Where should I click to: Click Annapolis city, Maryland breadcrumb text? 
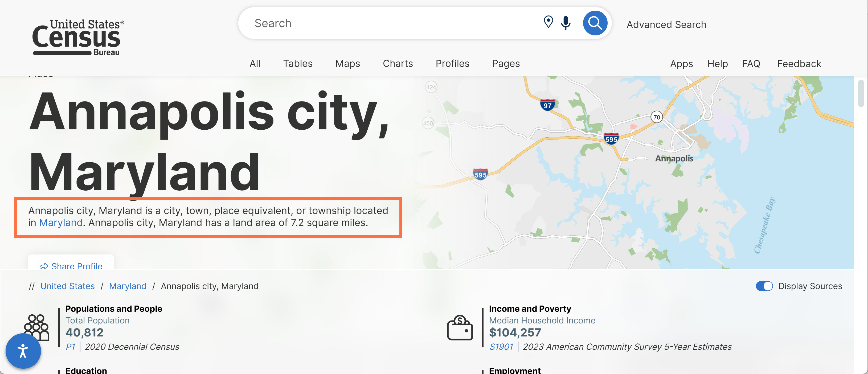pyautogui.click(x=209, y=286)
